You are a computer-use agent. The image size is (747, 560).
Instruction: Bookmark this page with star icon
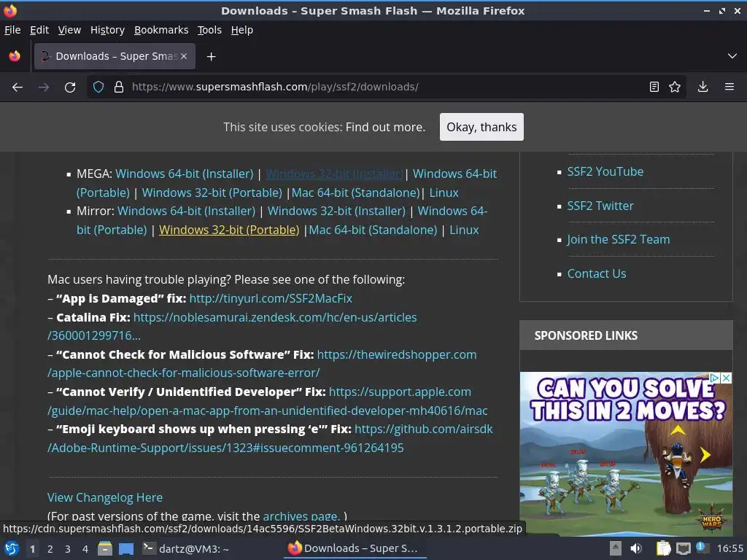coord(675,87)
